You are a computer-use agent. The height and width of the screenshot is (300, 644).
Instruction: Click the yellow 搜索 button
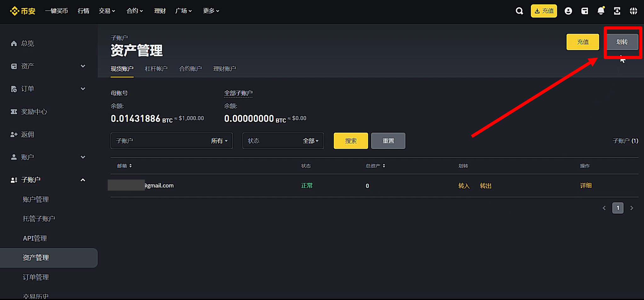[x=350, y=141]
